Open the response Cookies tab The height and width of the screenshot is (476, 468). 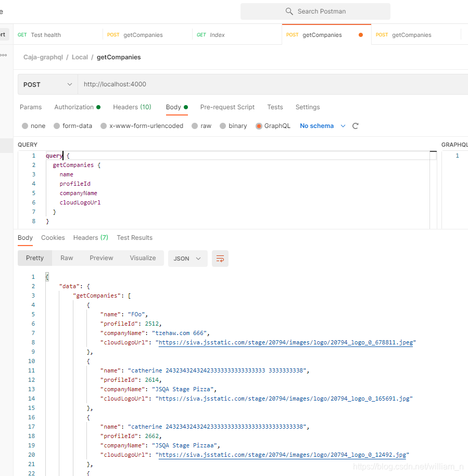(53, 238)
